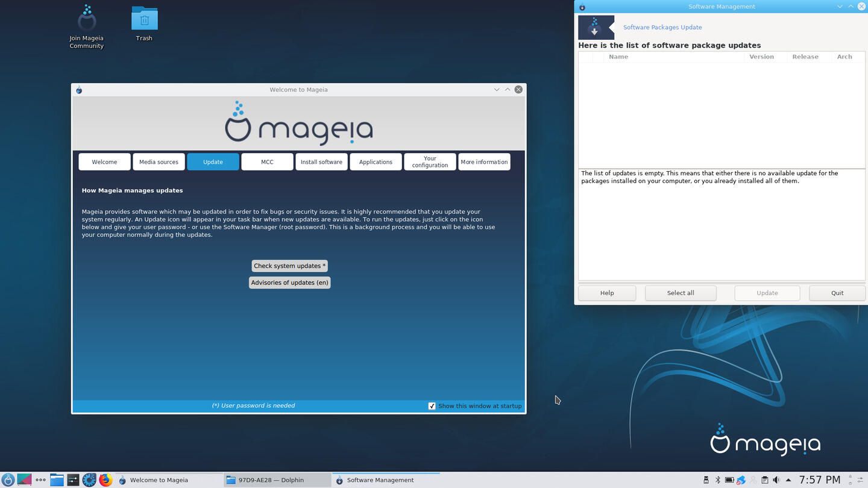This screenshot has width=868, height=488.
Task: Click the panel settings toggle at taskbar end
Action: 860,480
